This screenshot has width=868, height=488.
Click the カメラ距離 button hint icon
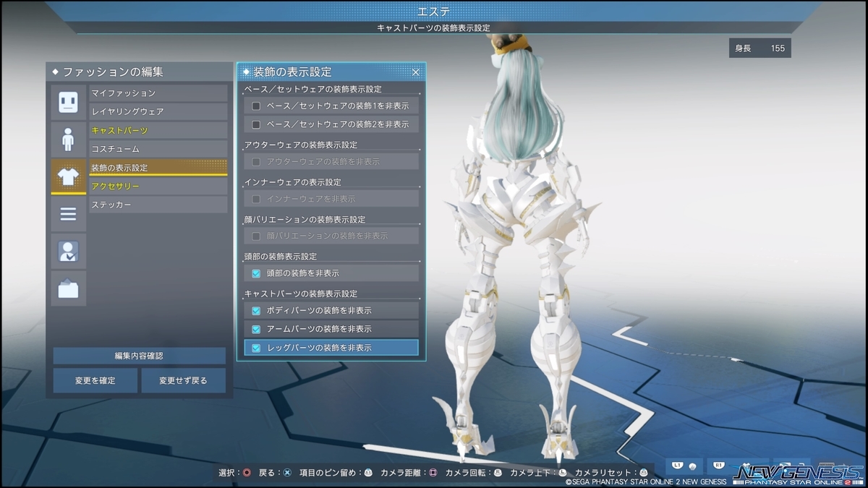433,472
